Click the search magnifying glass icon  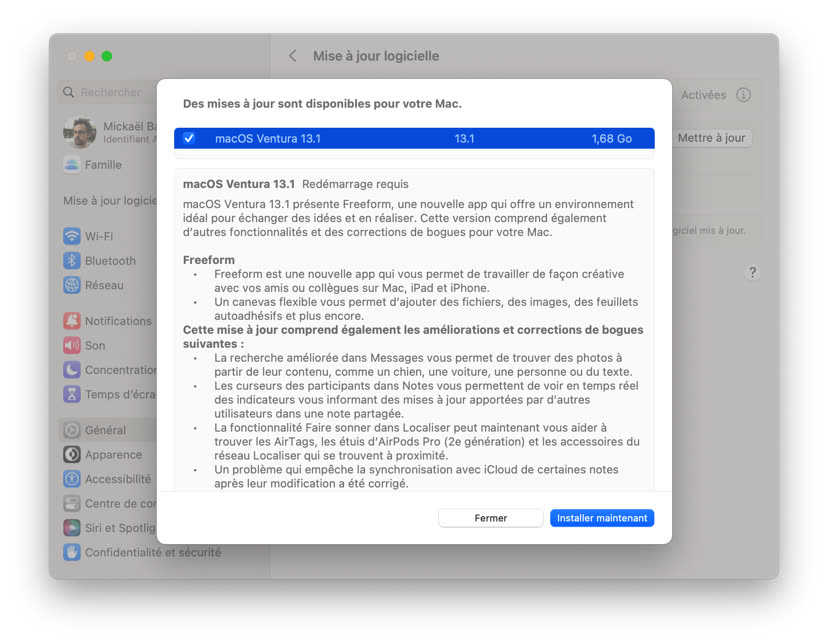(x=69, y=92)
